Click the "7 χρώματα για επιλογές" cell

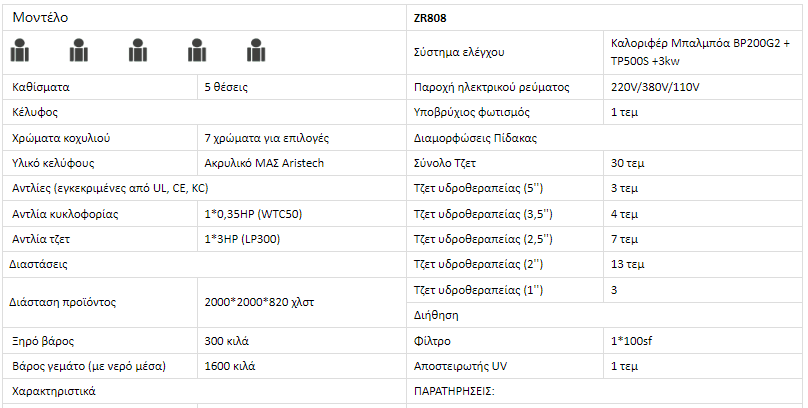coord(266,137)
